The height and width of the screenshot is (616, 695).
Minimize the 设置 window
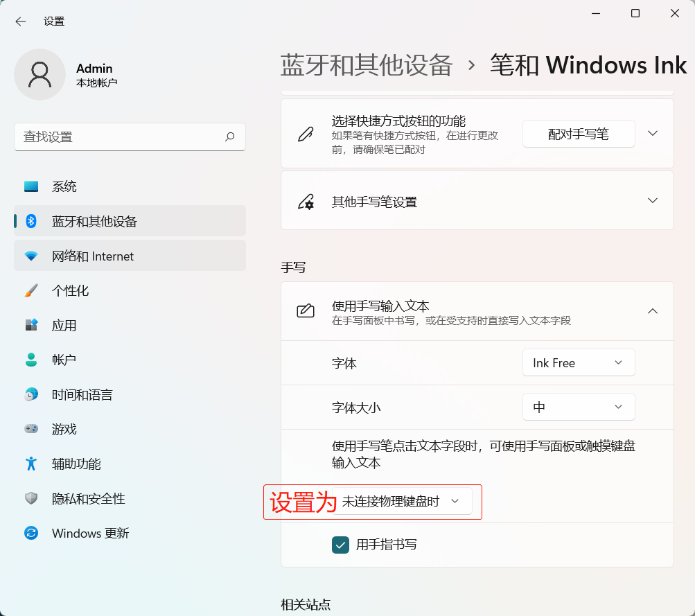[596, 14]
